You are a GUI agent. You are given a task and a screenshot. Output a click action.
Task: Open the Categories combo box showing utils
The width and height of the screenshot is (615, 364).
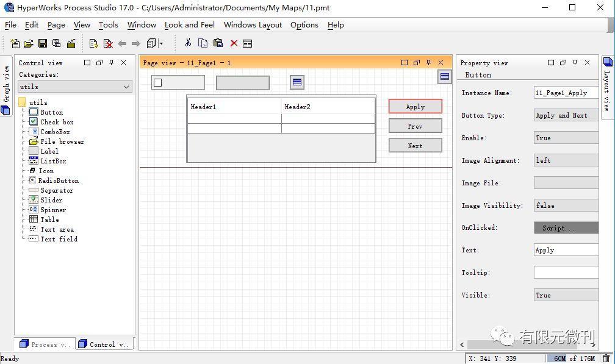coord(75,87)
